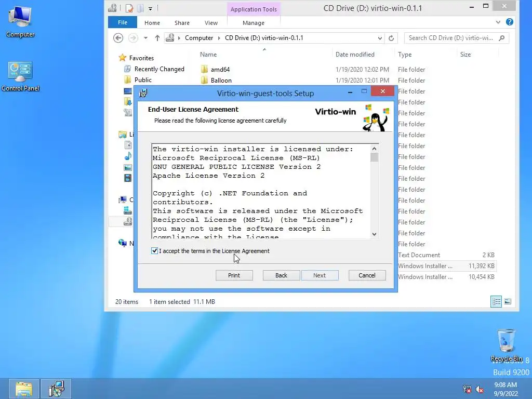Click the Network icon in navigation pane
This screenshot has width=532, height=399.
point(123,243)
